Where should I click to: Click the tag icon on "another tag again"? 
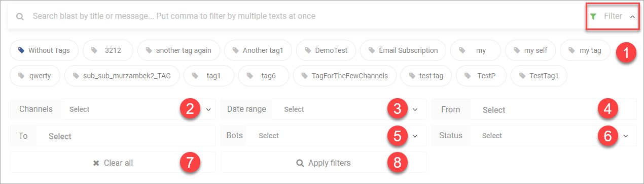coord(149,50)
